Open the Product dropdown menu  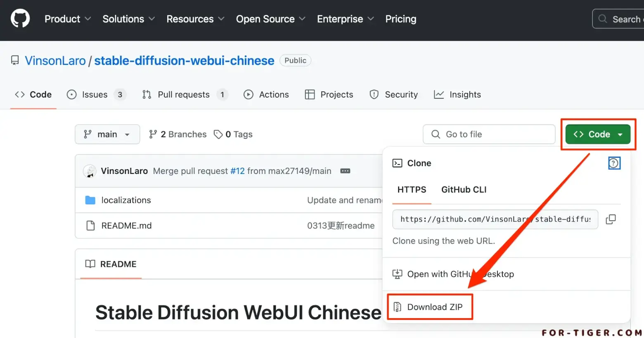point(68,19)
